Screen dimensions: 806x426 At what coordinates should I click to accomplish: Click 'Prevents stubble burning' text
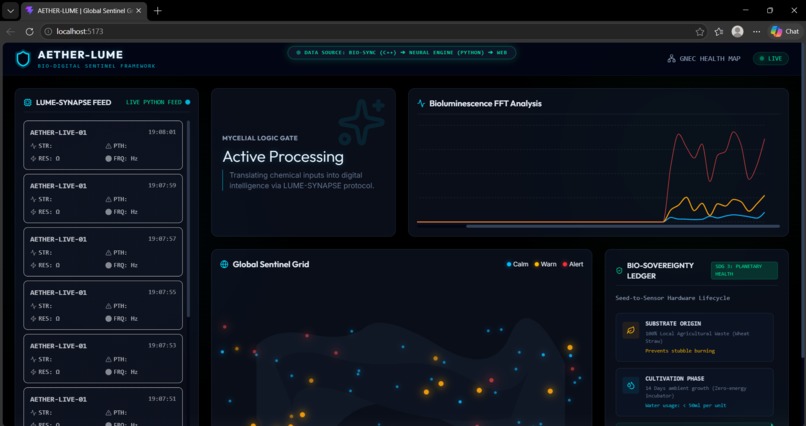click(x=680, y=351)
